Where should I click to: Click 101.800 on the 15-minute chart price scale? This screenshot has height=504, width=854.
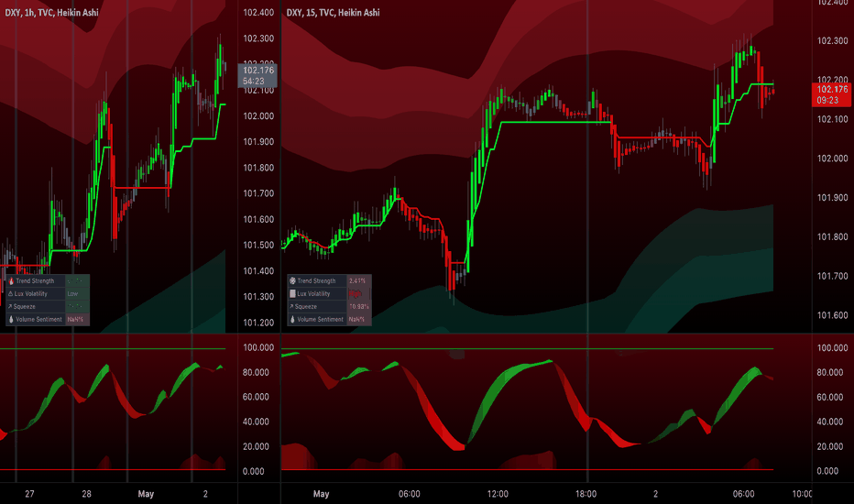coord(832,237)
